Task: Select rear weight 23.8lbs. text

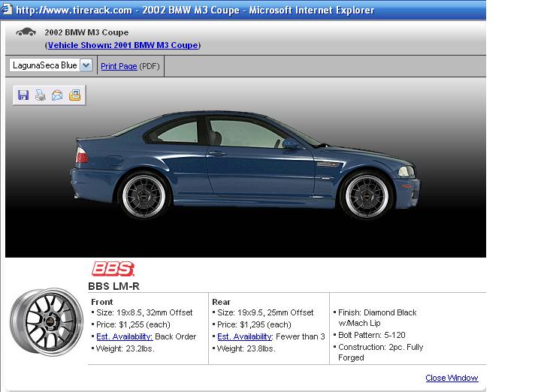Action: coord(246,348)
